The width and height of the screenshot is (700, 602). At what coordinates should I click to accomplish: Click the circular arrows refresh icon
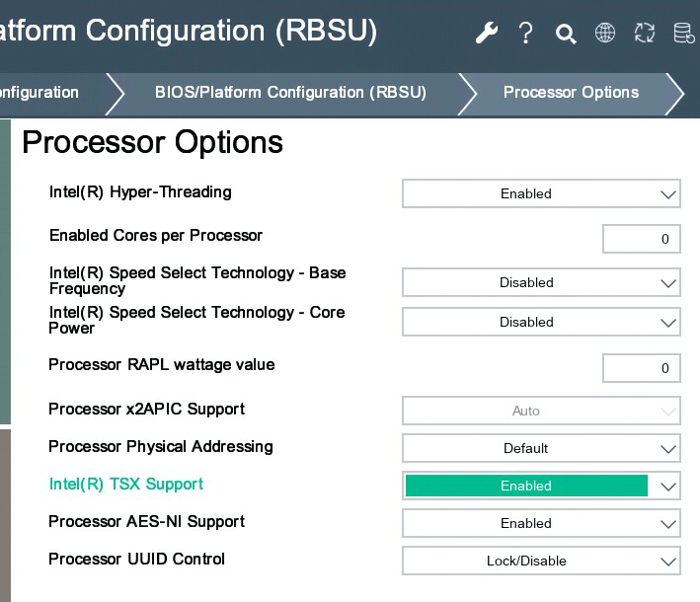(645, 34)
